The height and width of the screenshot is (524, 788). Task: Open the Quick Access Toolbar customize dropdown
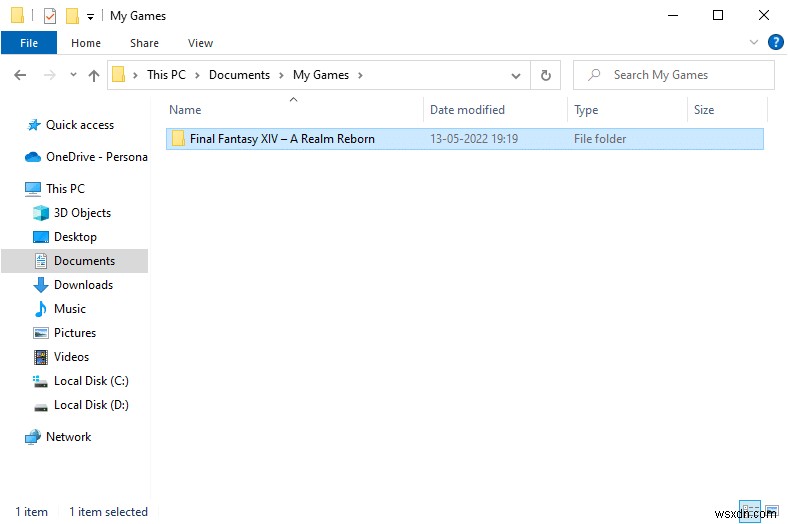[91, 17]
